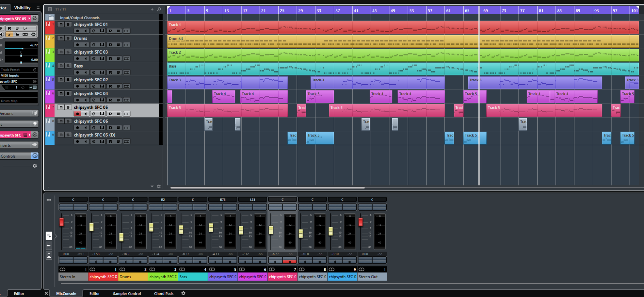This screenshot has height=297, width=644.
Task: Click the Drums channel volume fader
Action: pyautogui.click(x=121, y=237)
